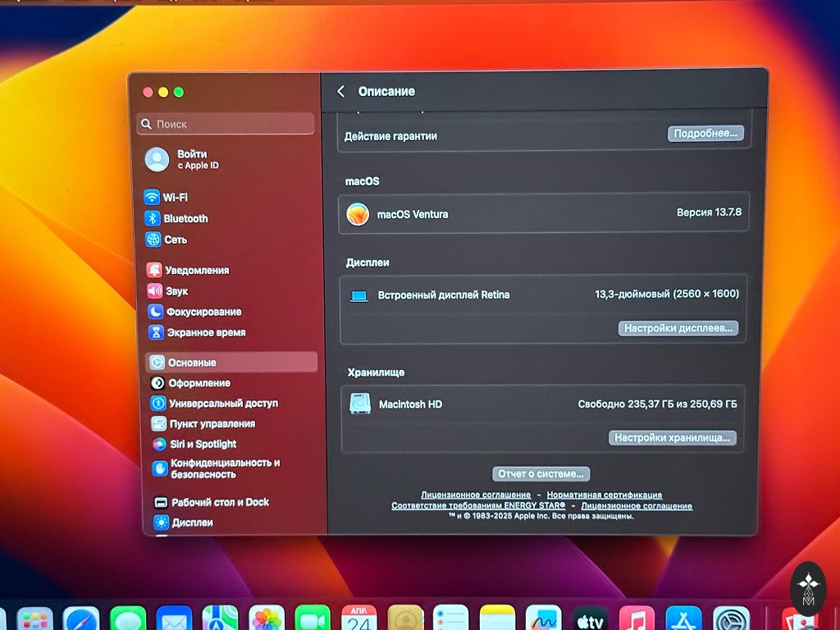The image size is (840, 630).
Task: Select Bluetooth in the sidebar
Action: coord(185,219)
